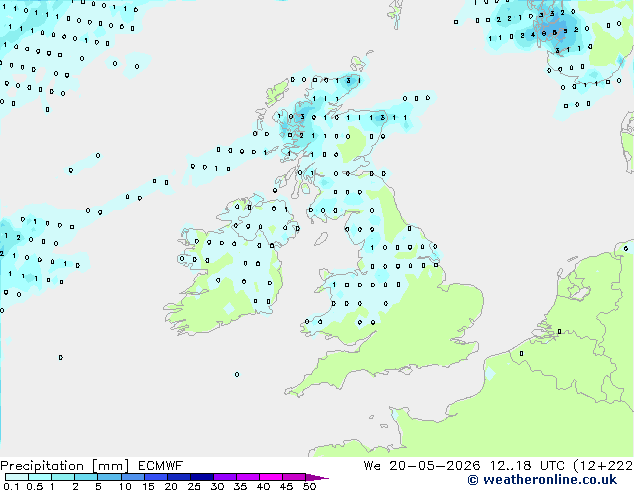Click the 'ECMWF' model label
Screen dimensions: 634x490
(161, 466)
